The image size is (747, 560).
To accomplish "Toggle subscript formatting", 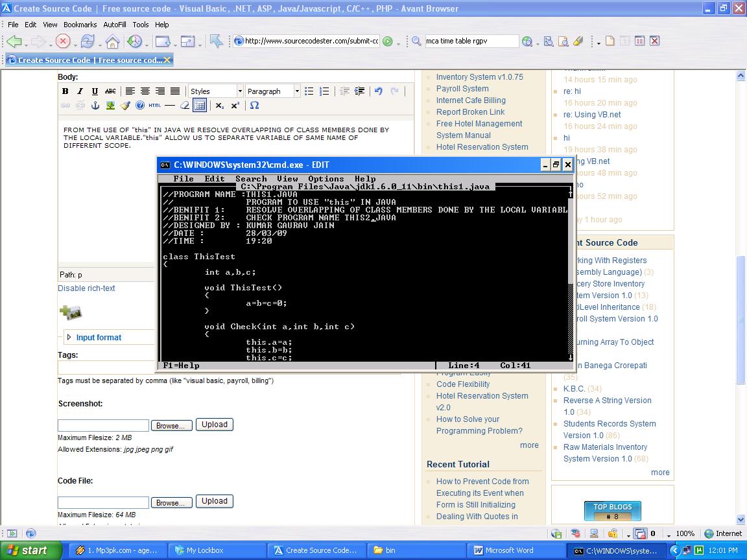I will [219, 106].
